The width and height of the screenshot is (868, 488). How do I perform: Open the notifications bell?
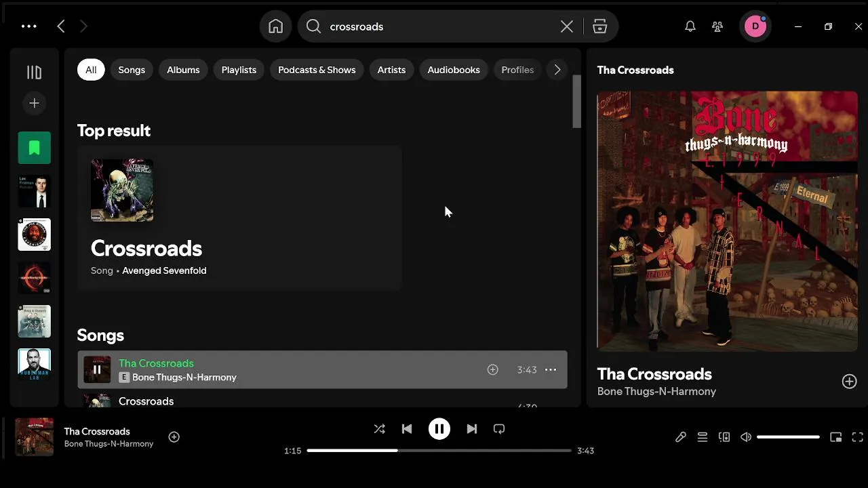(x=690, y=26)
